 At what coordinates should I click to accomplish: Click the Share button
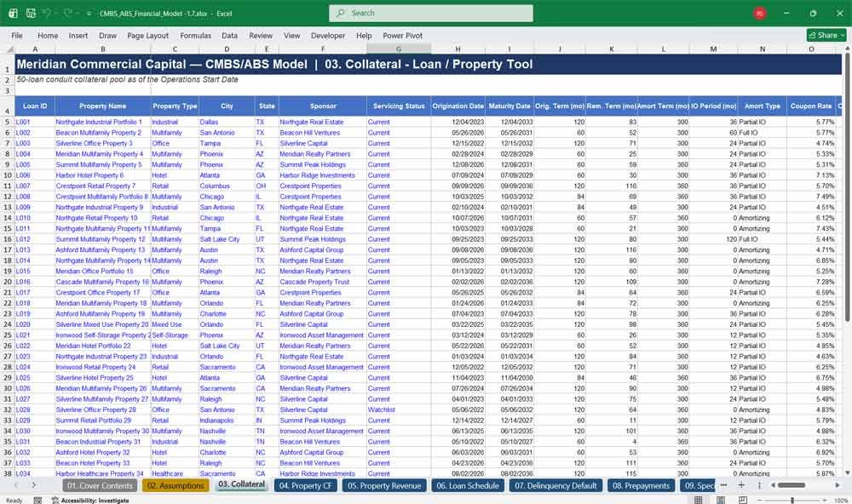[826, 35]
